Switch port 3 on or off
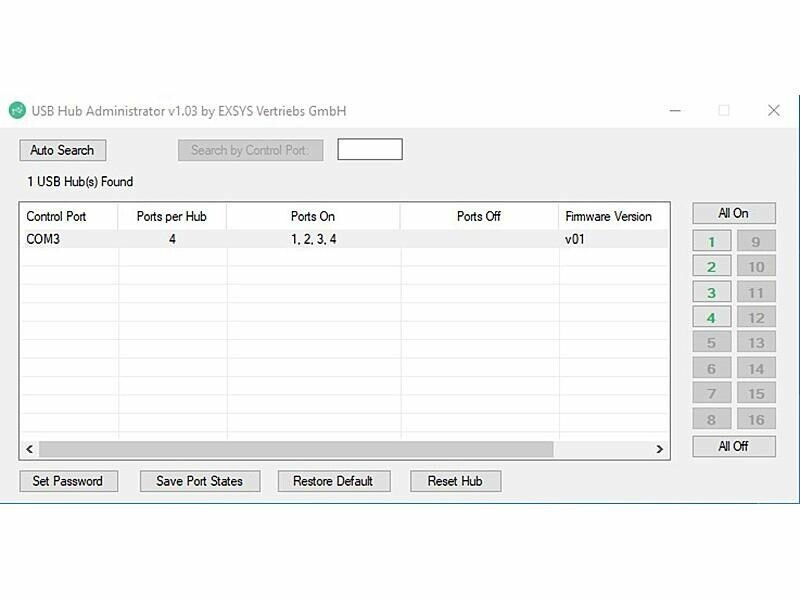Screen dimensions: 800x600 (711, 293)
